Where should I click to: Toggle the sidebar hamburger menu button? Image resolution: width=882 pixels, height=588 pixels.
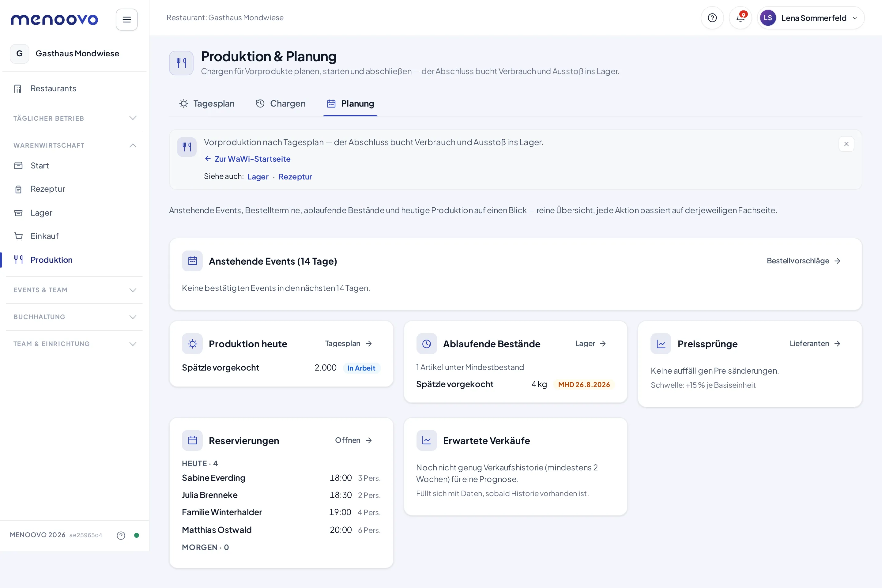(127, 20)
